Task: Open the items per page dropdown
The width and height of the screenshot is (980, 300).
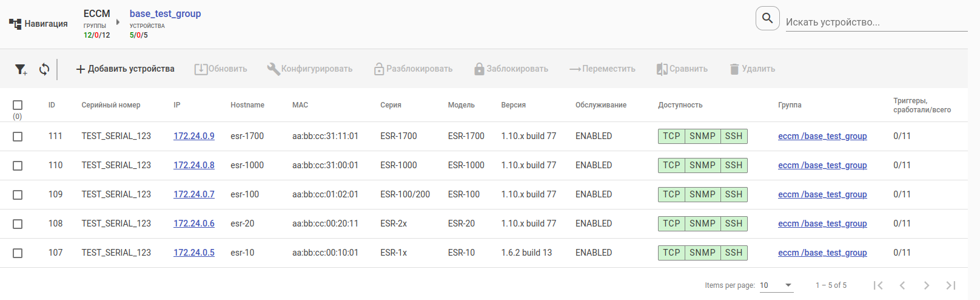Action: (x=776, y=285)
